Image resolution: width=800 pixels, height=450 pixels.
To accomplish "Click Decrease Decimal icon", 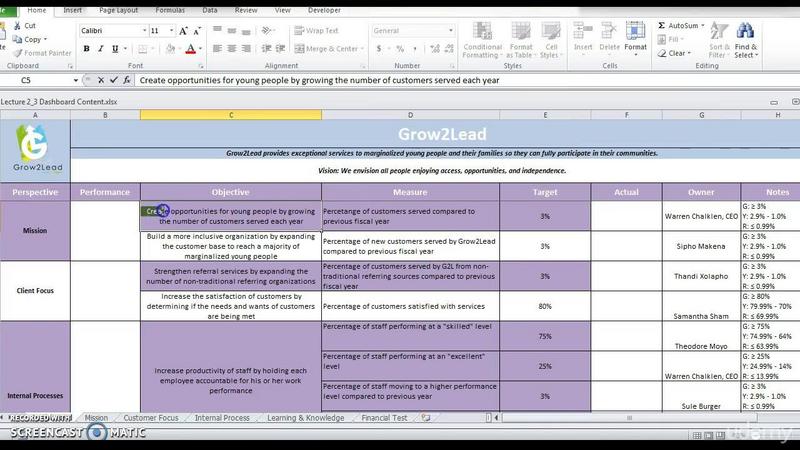I will (x=449, y=48).
